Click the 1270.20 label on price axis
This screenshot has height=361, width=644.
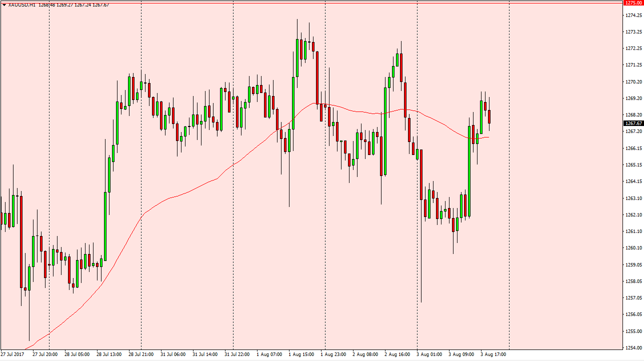coord(633,81)
